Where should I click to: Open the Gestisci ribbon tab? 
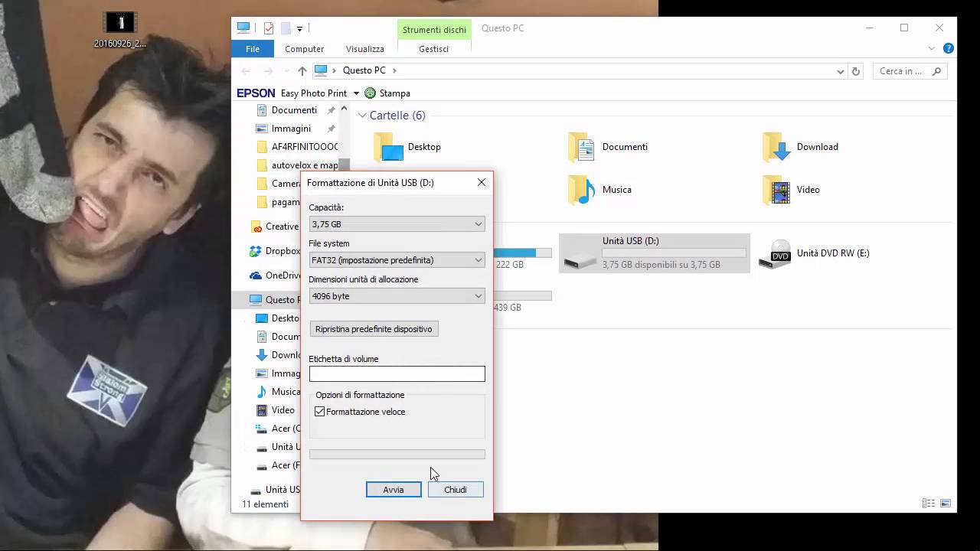click(x=434, y=48)
